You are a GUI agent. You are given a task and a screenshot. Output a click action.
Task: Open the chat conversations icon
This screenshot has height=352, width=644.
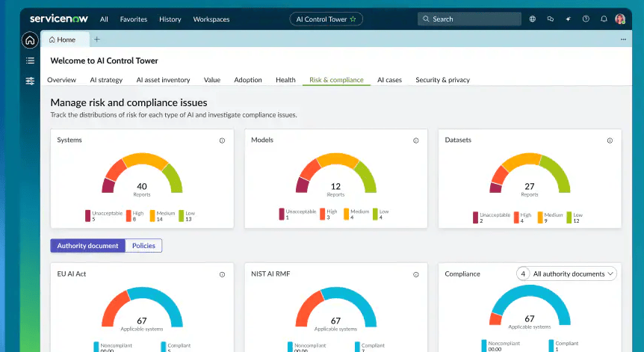(x=551, y=19)
